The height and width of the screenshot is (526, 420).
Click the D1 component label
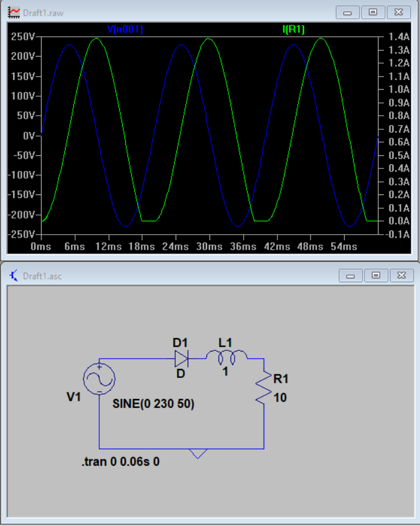pos(180,342)
